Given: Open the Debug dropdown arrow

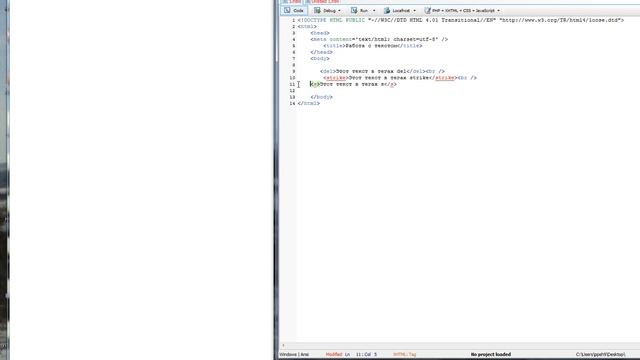Looking at the screenshot, I should click(x=339, y=11).
